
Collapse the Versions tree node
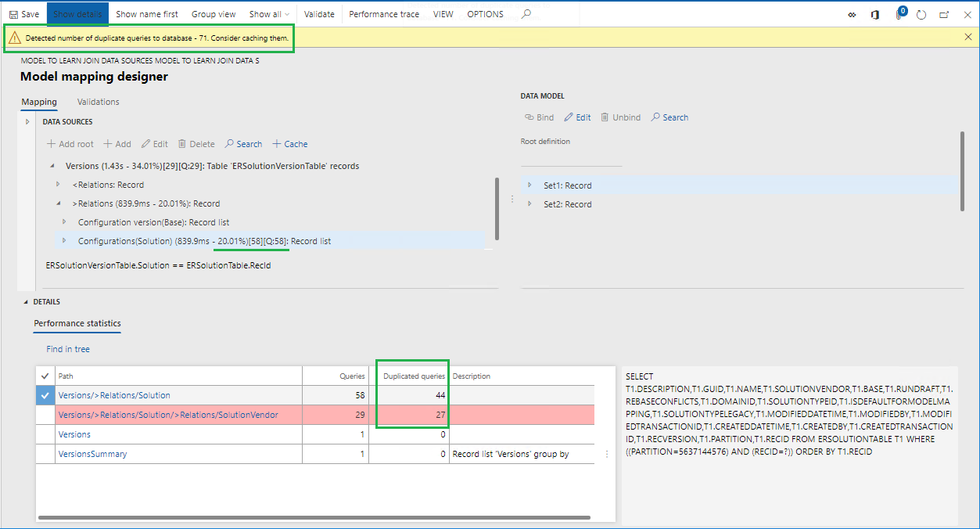[52, 166]
